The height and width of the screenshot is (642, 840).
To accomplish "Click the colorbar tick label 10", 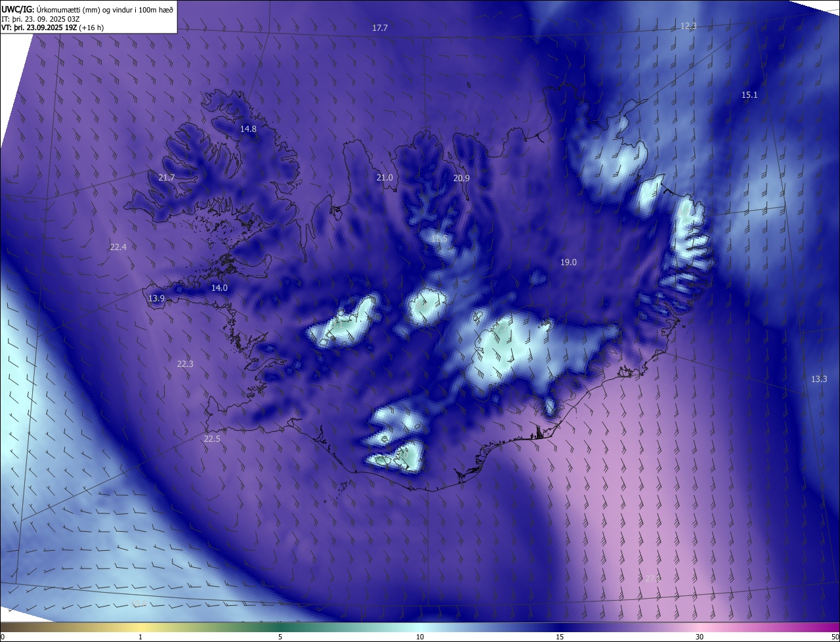I will click(x=420, y=637).
